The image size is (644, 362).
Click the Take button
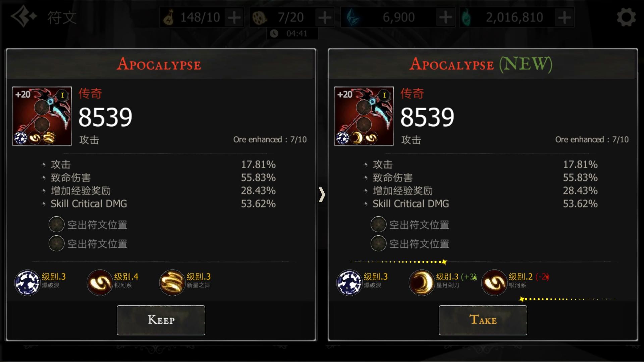pos(483,320)
